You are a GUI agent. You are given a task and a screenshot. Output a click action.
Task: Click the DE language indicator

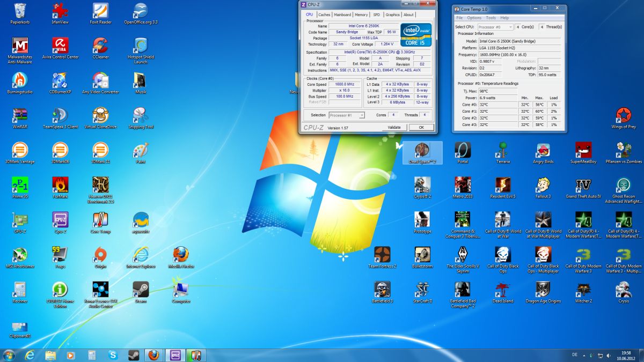(575, 355)
